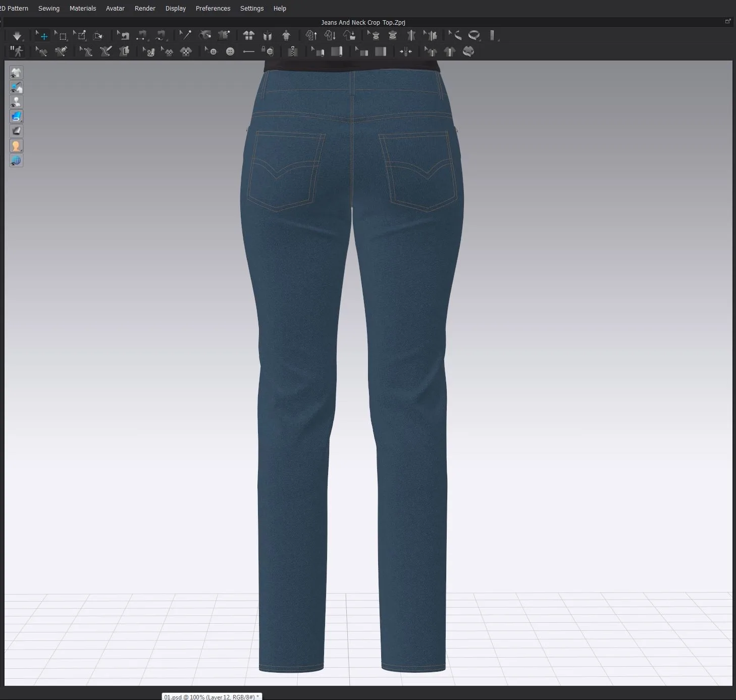Click the shirt with measuring tape icon

468,51
